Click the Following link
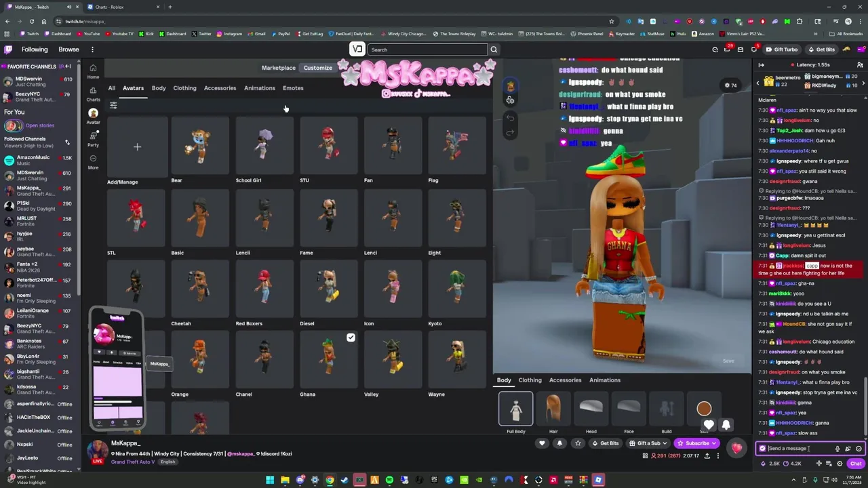Viewport: 868px width, 488px height. (x=35, y=49)
